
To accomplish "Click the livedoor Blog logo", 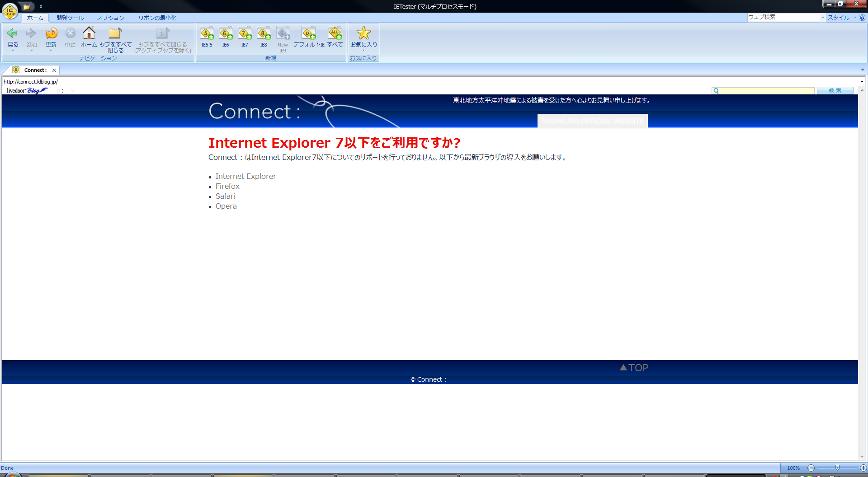I will [27, 91].
